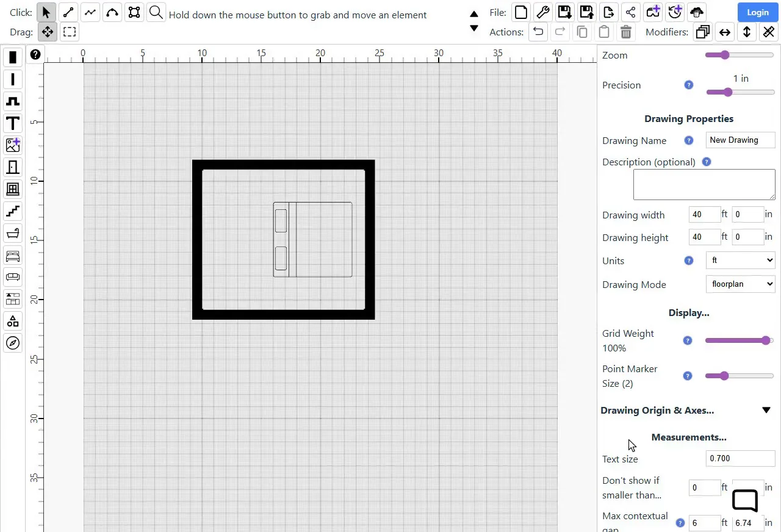Select the thin wall line tool

(x=13, y=79)
